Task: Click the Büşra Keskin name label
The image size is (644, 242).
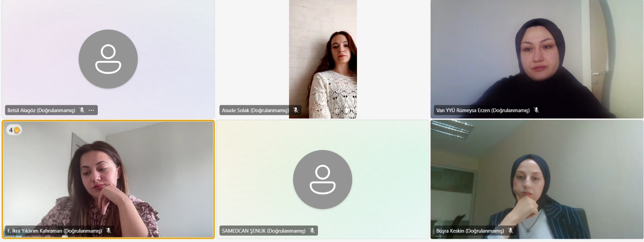Action: coord(470,231)
